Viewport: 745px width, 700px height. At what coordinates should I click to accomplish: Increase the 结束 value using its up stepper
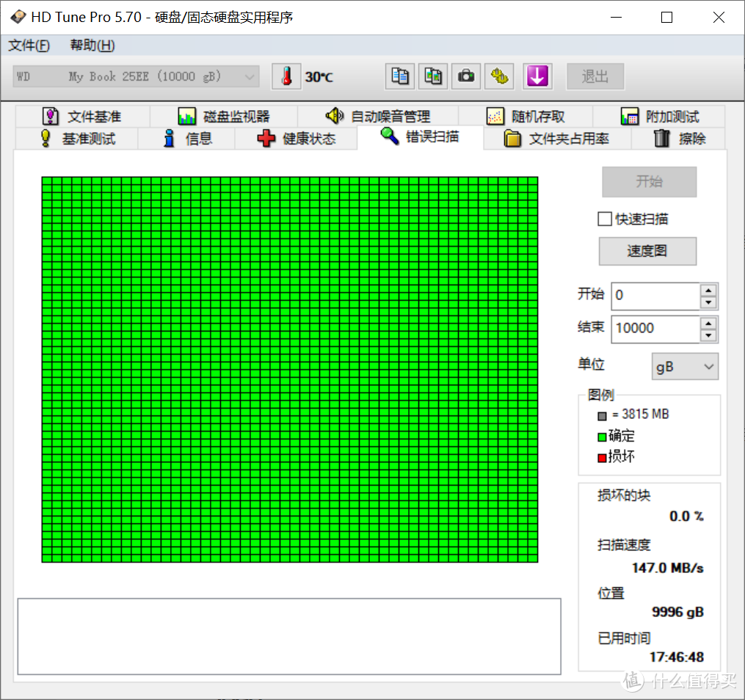(x=708, y=324)
